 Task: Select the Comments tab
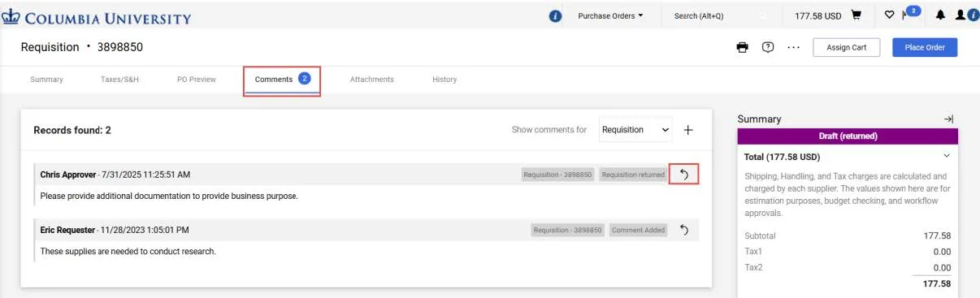[x=282, y=80]
